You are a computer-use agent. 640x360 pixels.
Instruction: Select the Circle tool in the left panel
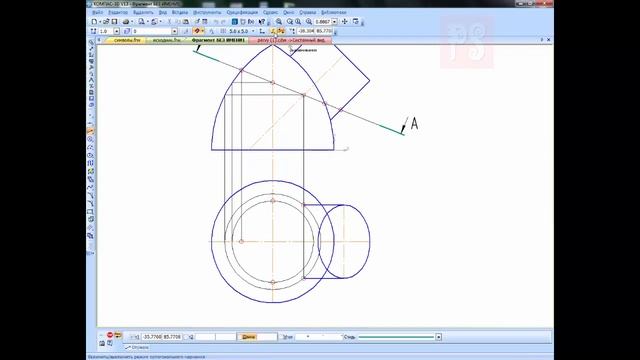[x=91, y=139]
